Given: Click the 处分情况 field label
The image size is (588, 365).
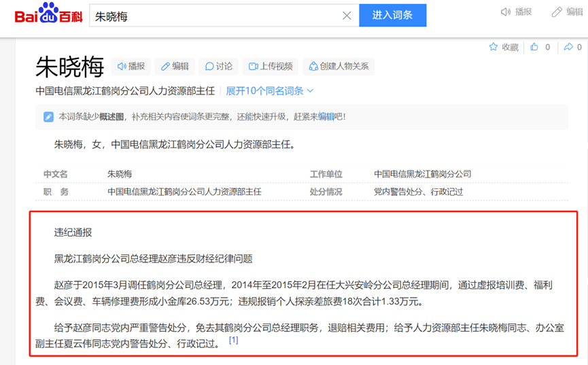Looking at the screenshot, I should [326, 192].
